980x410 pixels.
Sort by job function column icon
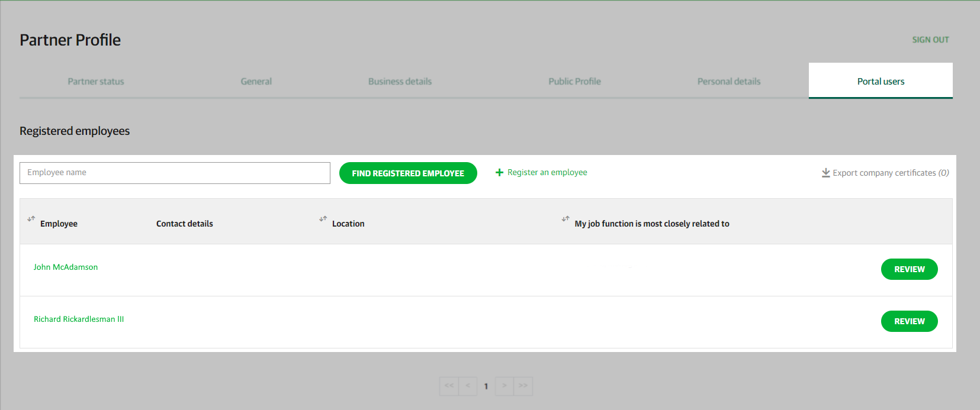pyautogui.click(x=565, y=219)
